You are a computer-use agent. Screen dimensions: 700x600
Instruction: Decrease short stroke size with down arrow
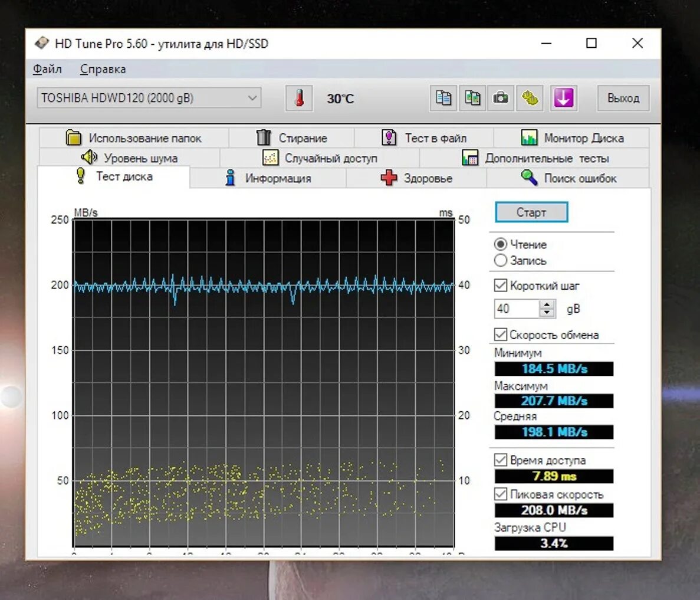(x=547, y=313)
